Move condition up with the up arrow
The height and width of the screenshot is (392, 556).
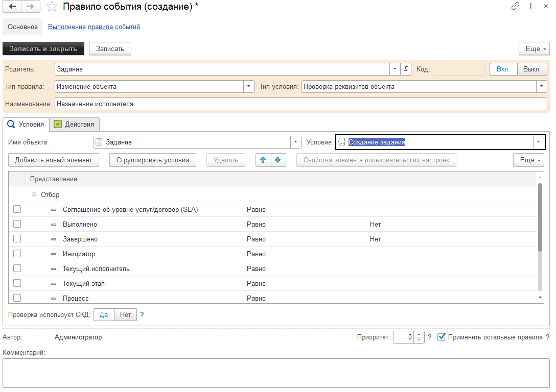tap(263, 160)
